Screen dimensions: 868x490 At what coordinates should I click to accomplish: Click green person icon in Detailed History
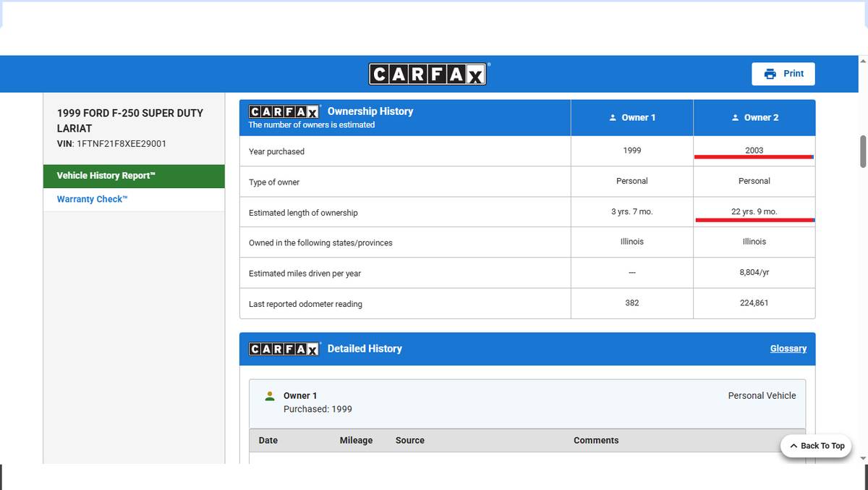(x=270, y=396)
